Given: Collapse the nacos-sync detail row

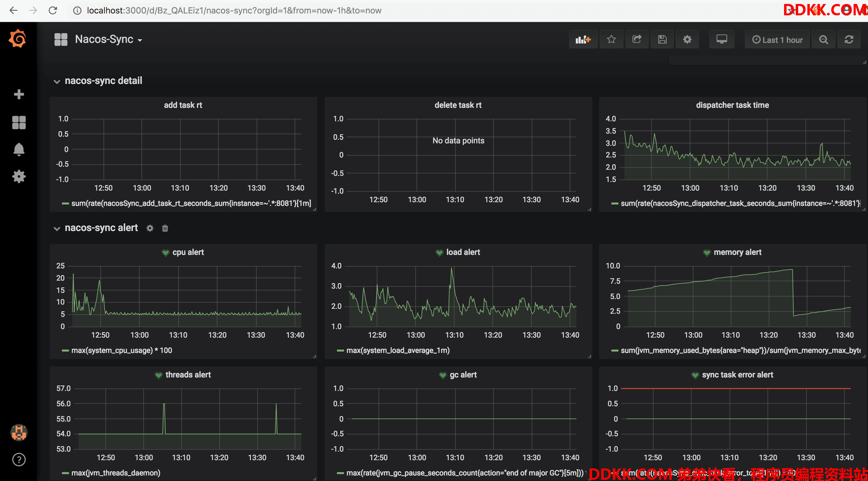Looking at the screenshot, I should point(57,81).
